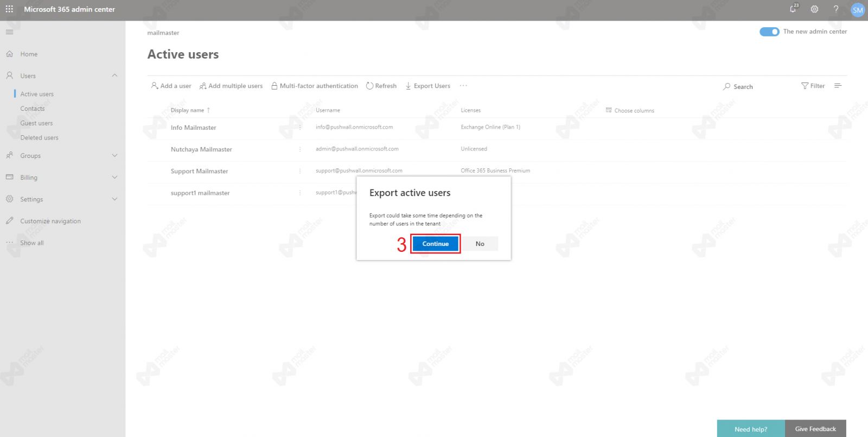Click Add a user
Screen dimensions: 868x437
171,86
